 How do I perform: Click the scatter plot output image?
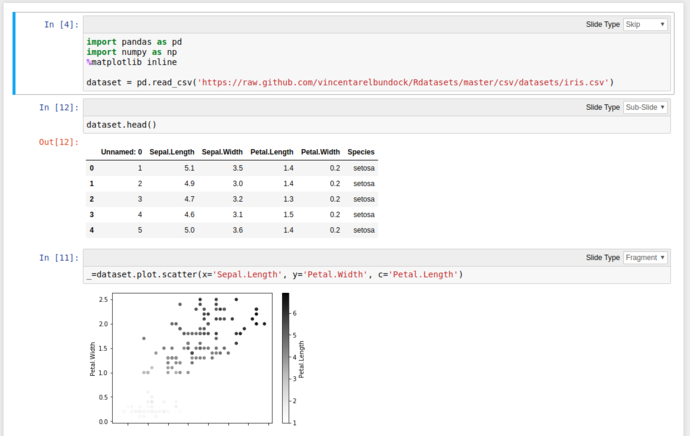tap(197, 359)
